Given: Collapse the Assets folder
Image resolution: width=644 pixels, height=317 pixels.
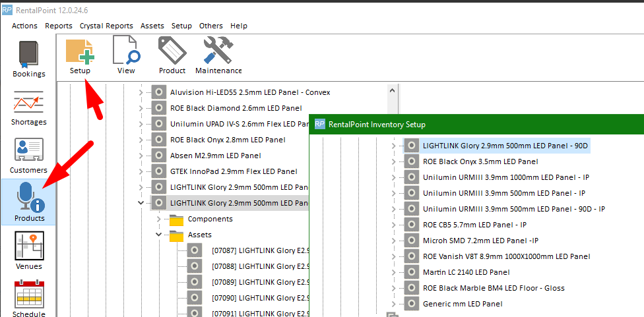Looking at the screenshot, I should (159, 235).
